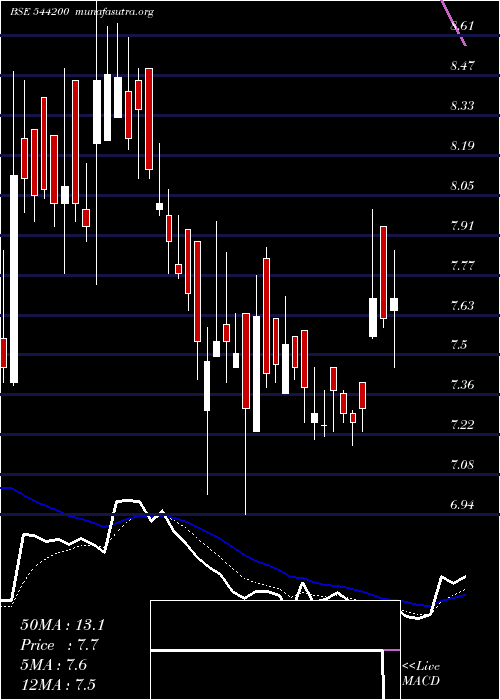Click the 7.08 price axis label
Image resolution: width=500 pixels, height=700 pixels.
click(x=462, y=465)
